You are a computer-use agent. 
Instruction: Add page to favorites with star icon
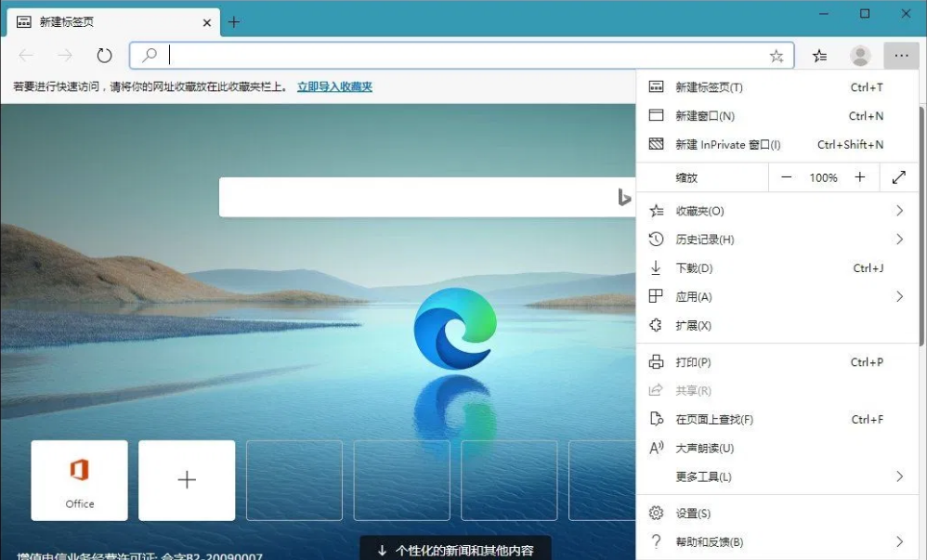[x=777, y=56]
